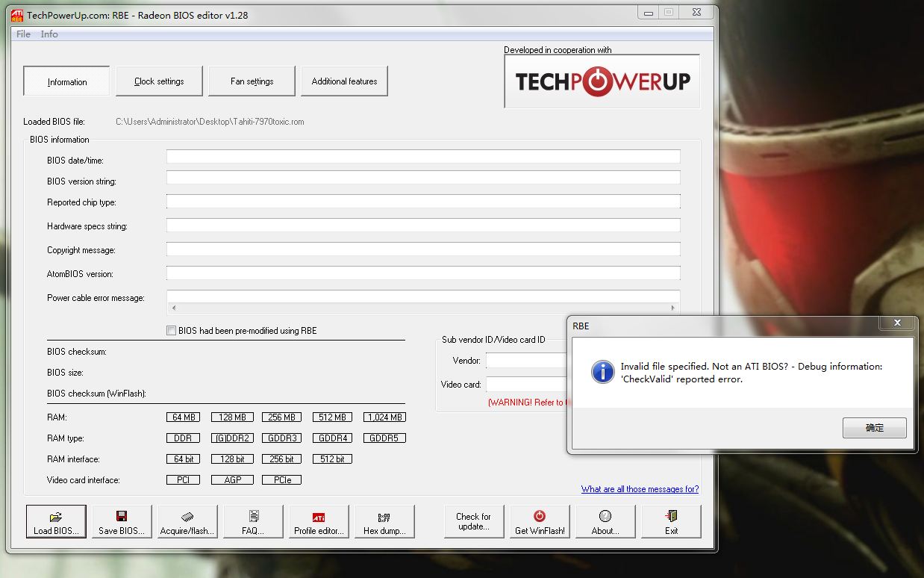Click the Save BIOS floppy disk button
Screen dimensions: 924x578
point(122,521)
